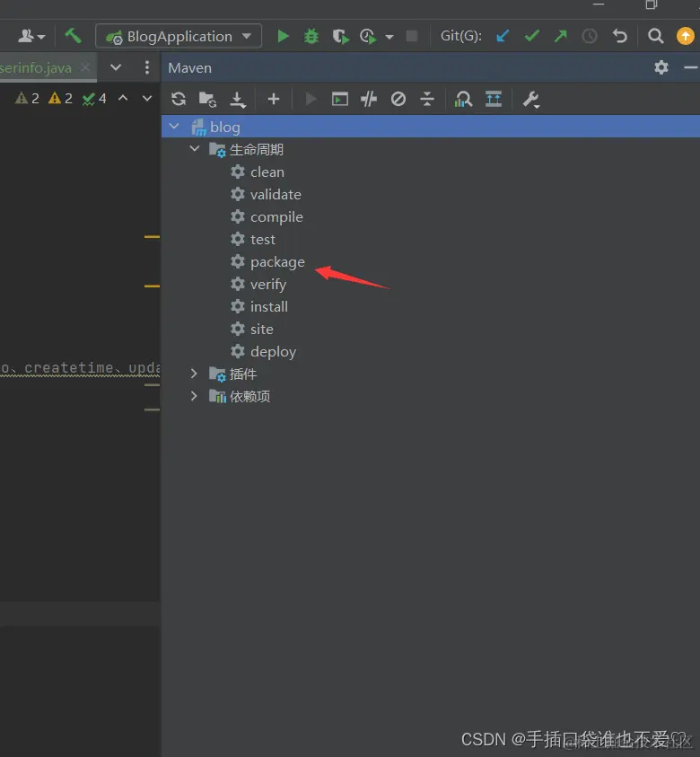Show Git history clock icon
This screenshot has width=700, height=757.
590,36
